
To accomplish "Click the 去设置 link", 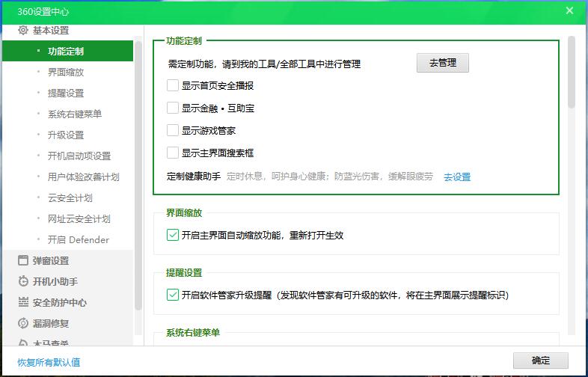I will point(457,177).
